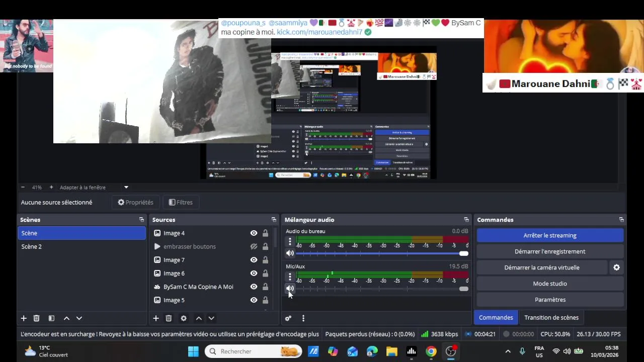
Task: Move the scene up with the arrow
Action: pos(66,318)
